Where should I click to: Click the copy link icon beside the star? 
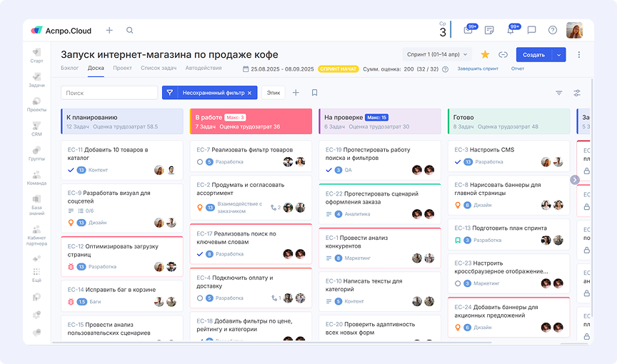pyautogui.click(x=503, y=54)
